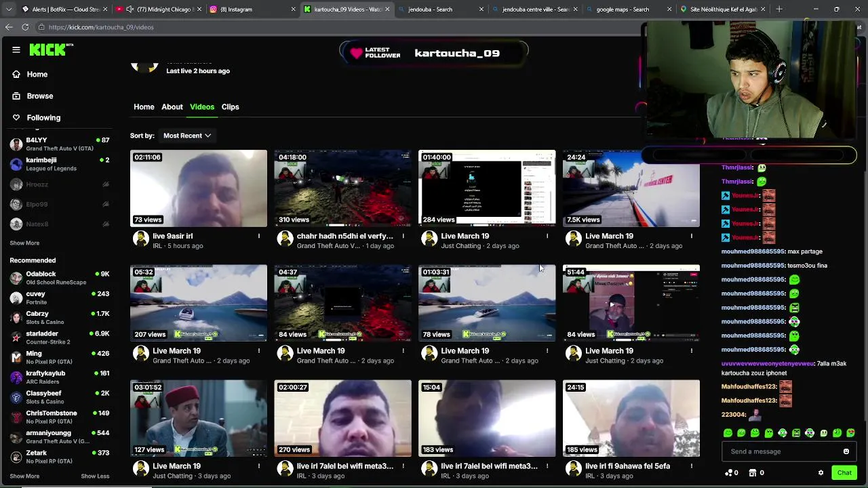
Task: Play 'chahr hadh n5dhi el verfy' video thumbnail
Action: [x=342, y=188]
